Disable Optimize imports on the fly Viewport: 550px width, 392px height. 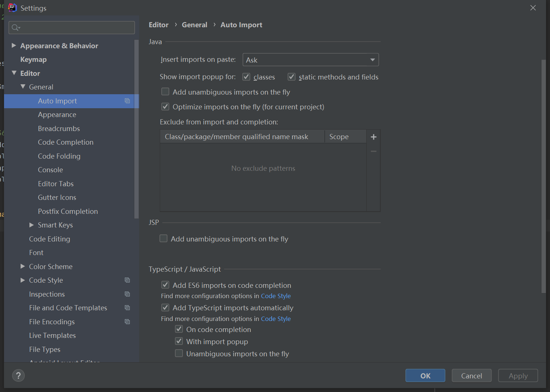(165, 107)
